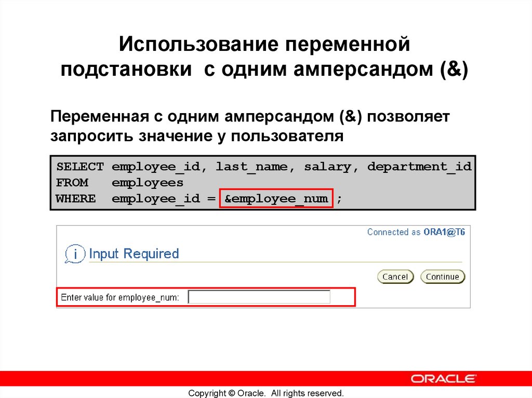Image resolution: width=532 pixels, height=398 pixels.
Task: Click the Input Required heading text
Action: click(x=135, y=254)
